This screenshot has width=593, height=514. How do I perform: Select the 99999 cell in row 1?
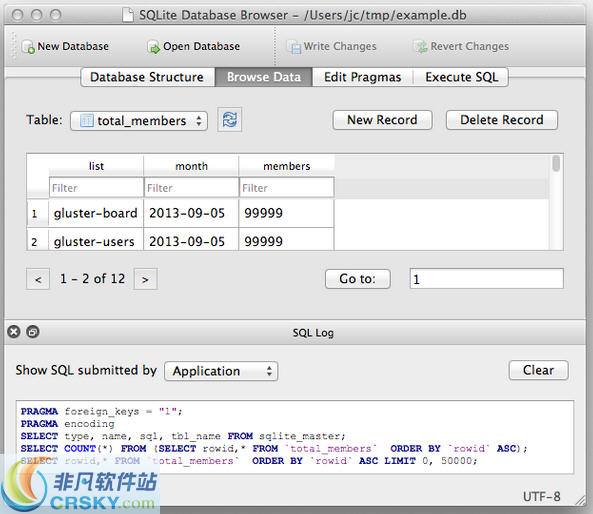coord(287,213)
